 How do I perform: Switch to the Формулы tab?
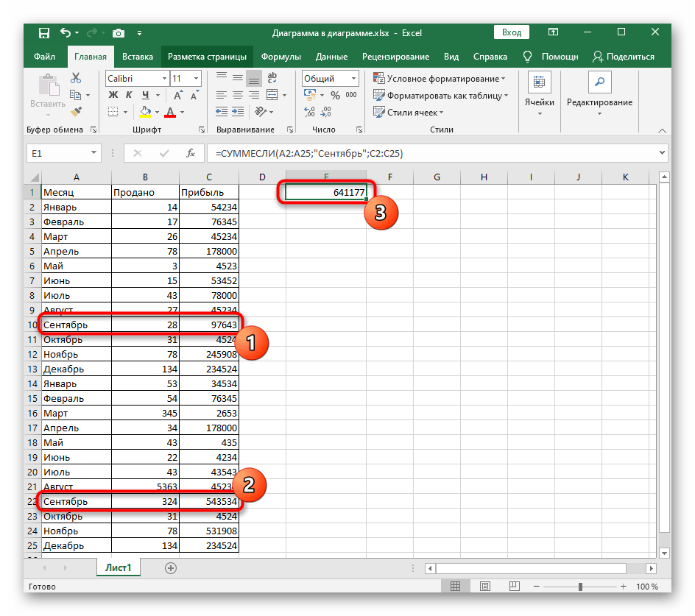[281, 57]
